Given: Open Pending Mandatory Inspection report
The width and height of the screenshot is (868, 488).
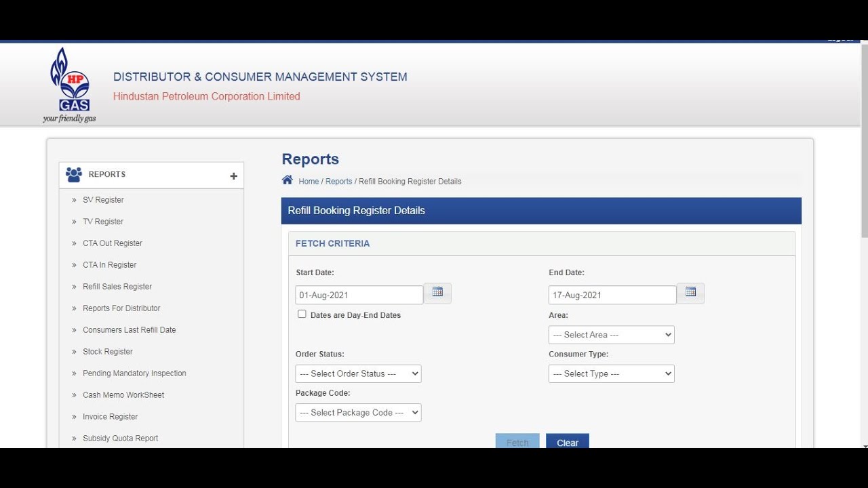Looking at the screenshot, I should [134, 373].
